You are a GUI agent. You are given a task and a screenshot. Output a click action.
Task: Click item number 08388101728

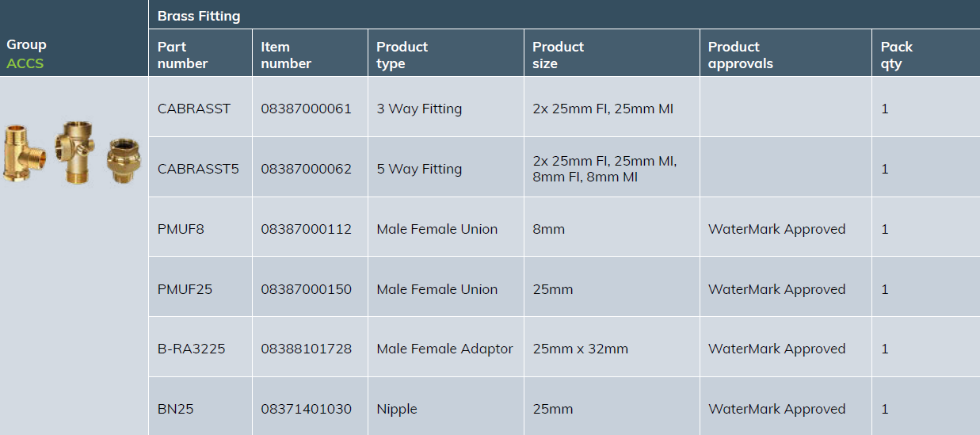pyautogui.click(x=306, y=349)
